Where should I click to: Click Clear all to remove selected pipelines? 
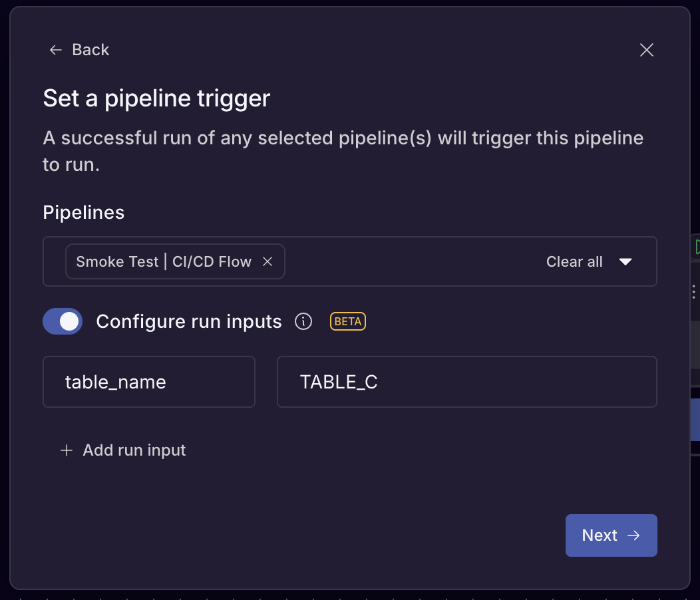574,261
